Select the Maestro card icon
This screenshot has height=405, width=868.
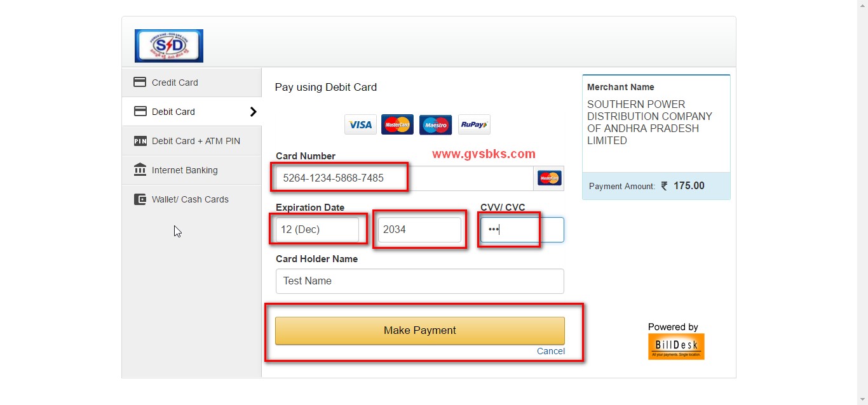click(435, 124)
